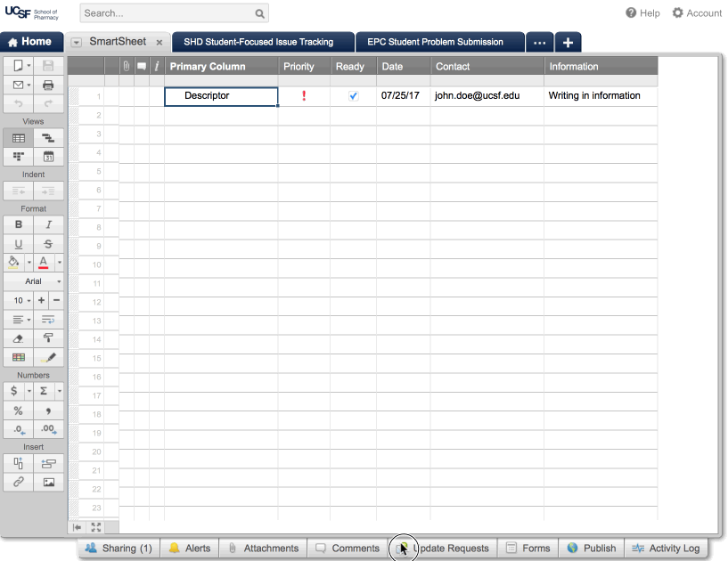Screen dimensions: 728x561
Task: Switch to Gantt view
Action: [x=48, y=138]
